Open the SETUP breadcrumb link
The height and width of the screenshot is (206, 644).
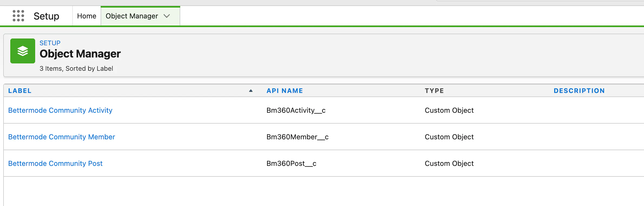[50, 43]
